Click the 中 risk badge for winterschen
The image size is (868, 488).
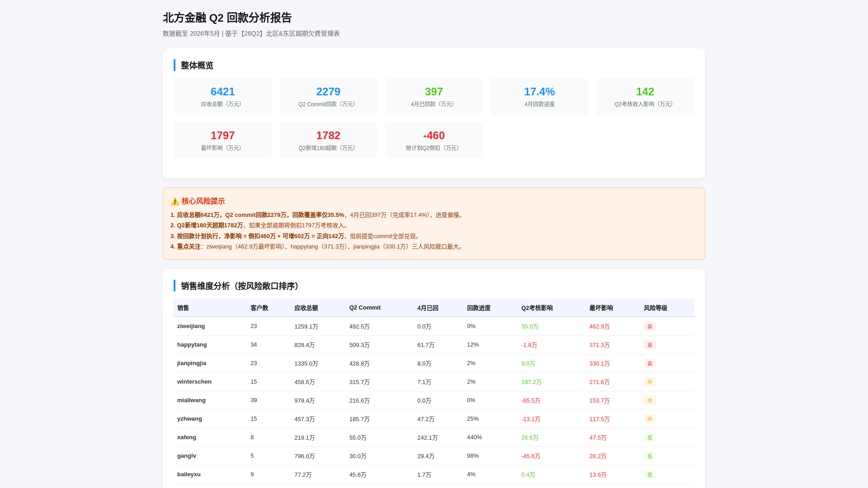click(650, 382)
